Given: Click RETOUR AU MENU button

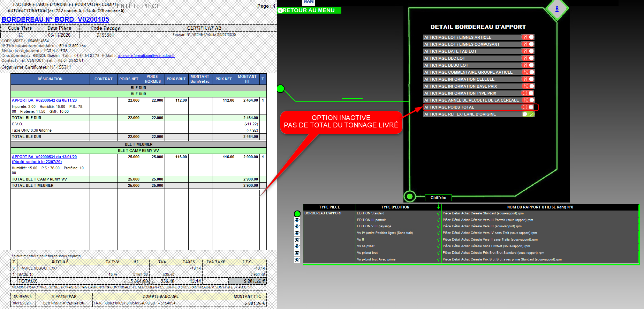Looking at the screenshot, I should [309, 10].
